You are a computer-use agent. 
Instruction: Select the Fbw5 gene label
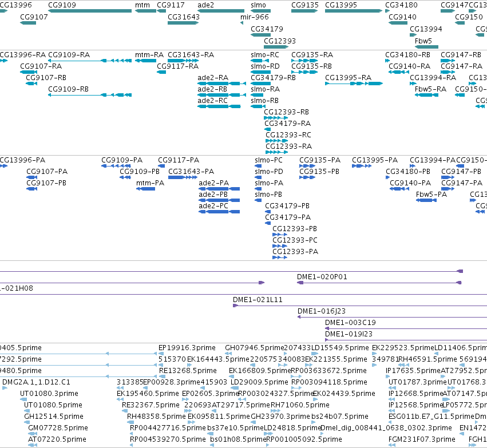point(423,41)
